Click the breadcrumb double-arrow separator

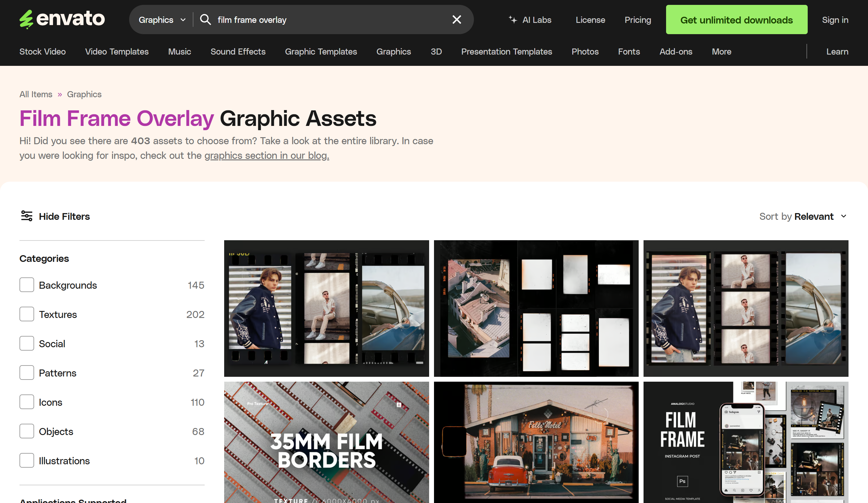pyautogui.click(x=60, y=95)
